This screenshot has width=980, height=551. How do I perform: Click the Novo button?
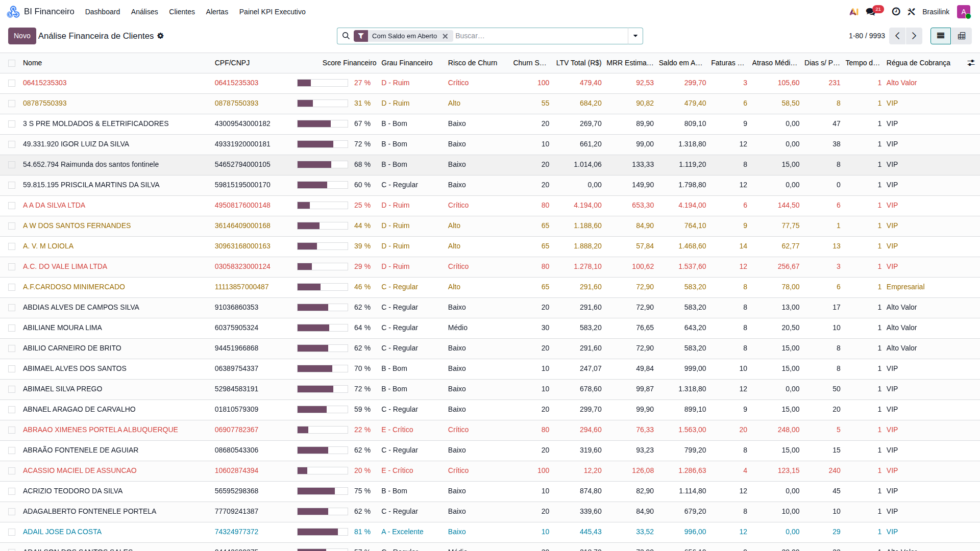pos(22,36)
